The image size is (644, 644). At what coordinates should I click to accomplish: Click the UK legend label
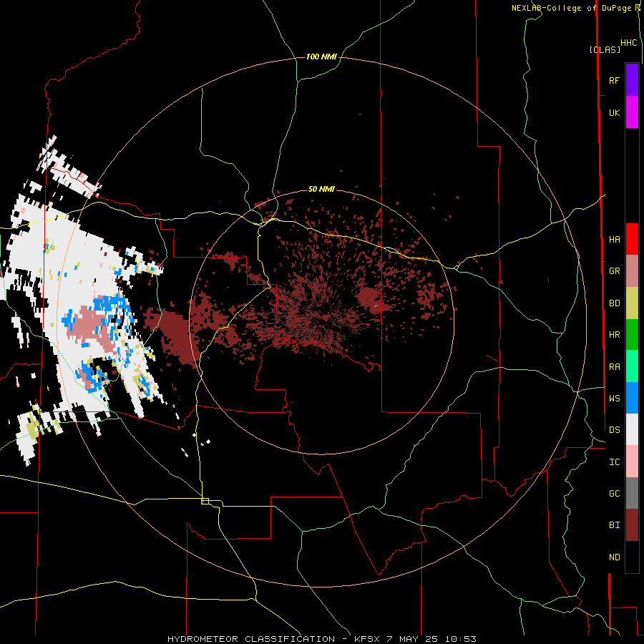pos(614,112)
